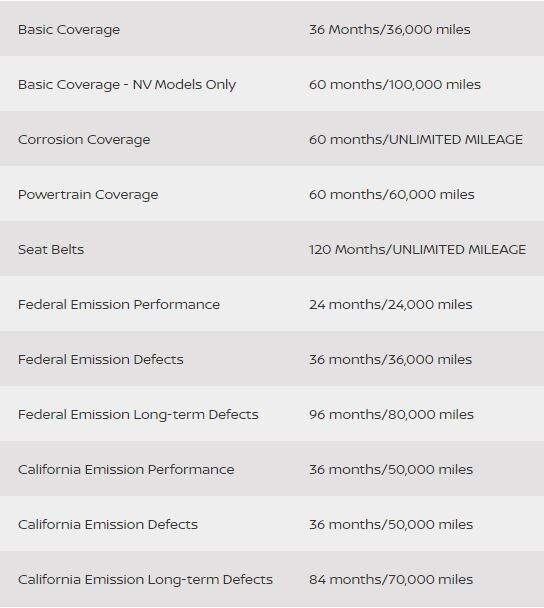Viewport: 544px width, 608px height.
Task: Select the 84 months/70,000 miles value
Action: (x=391, y=580)
